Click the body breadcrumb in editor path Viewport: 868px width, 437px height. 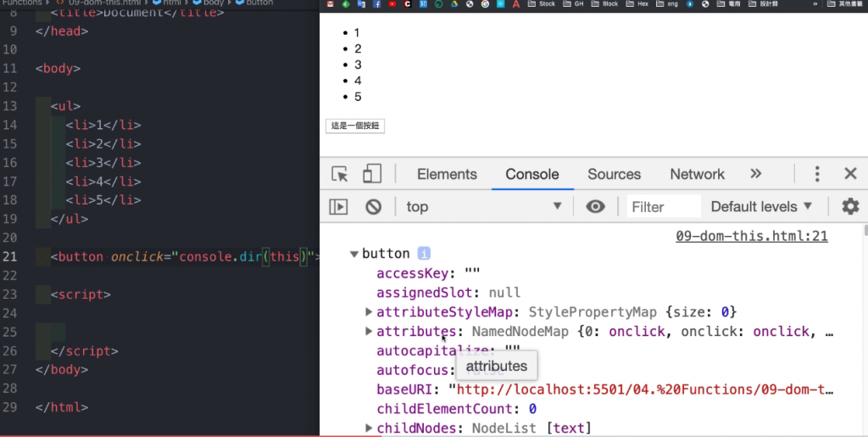(209, 3)
